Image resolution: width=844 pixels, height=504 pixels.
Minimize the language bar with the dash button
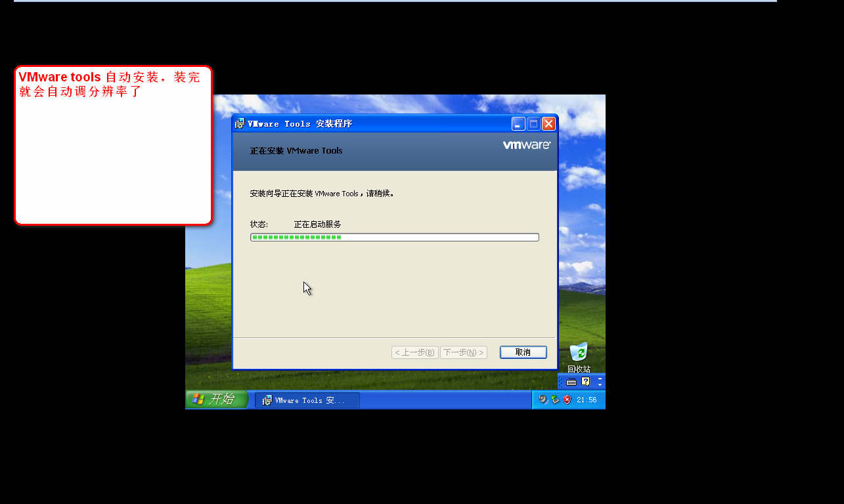point(600,379)
